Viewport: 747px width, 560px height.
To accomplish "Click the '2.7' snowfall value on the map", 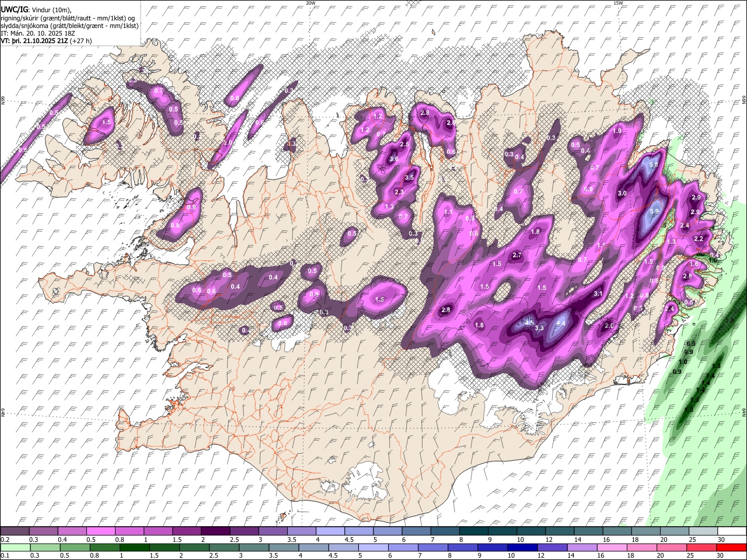I will 516,256.
